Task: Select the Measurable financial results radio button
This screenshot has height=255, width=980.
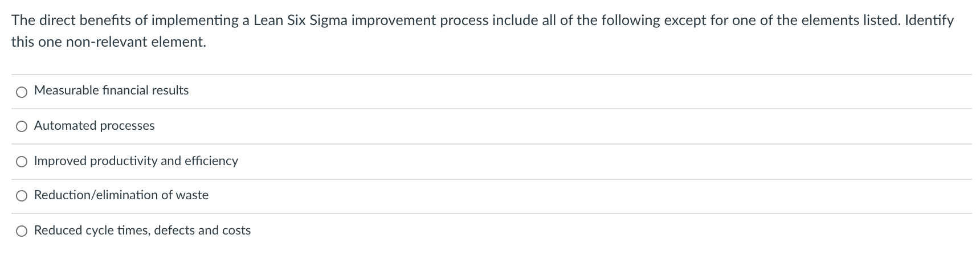Action: click(22, 92)
